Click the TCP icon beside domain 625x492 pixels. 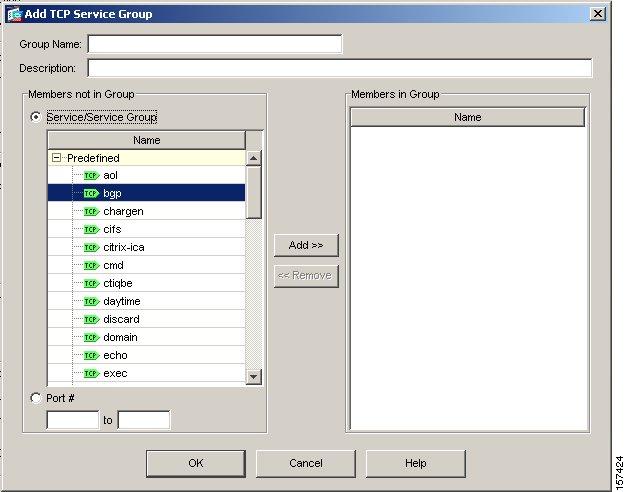tap(92, 338)
